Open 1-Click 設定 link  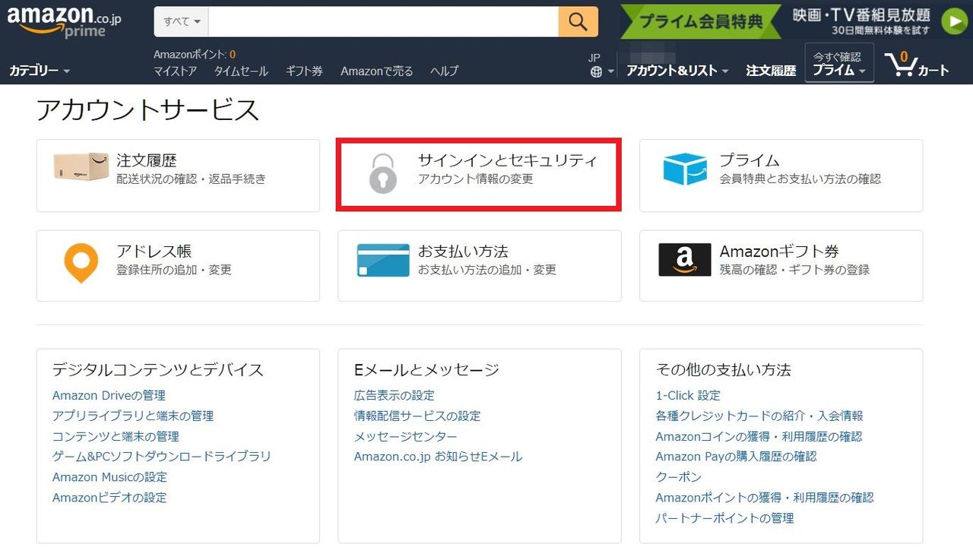click(688, 395)
